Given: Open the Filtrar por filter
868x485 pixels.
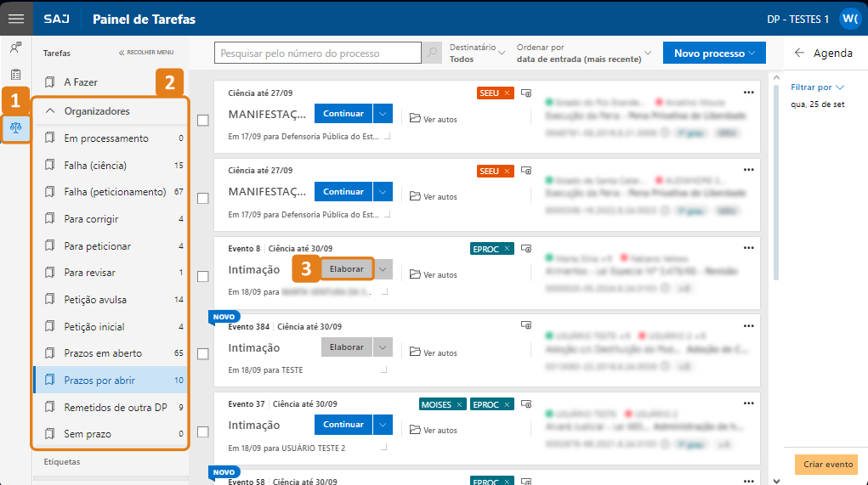Looking at the screenshot, I should point(817,87).
